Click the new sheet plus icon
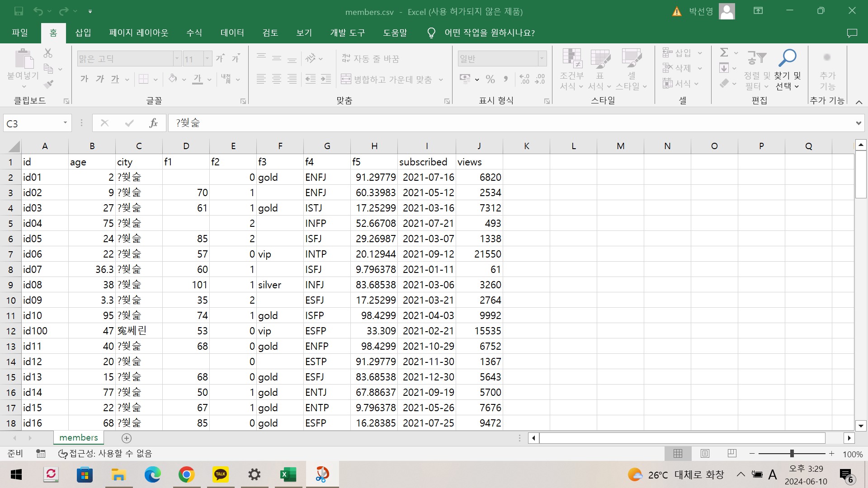Viewport: 868px width, 488px height. point(127,438)
